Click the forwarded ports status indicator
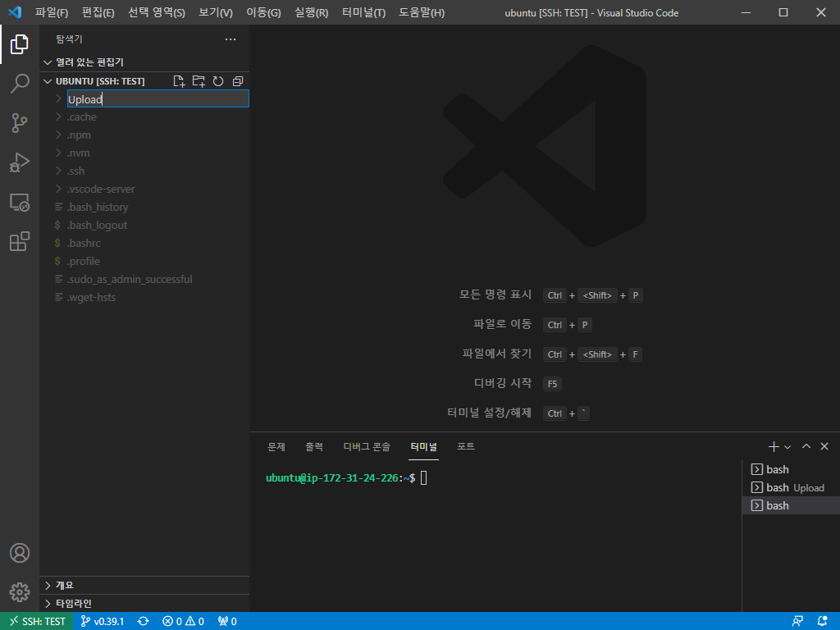This screenshot has height=630, width=840. pyautogui.click(x=227, y=622)
